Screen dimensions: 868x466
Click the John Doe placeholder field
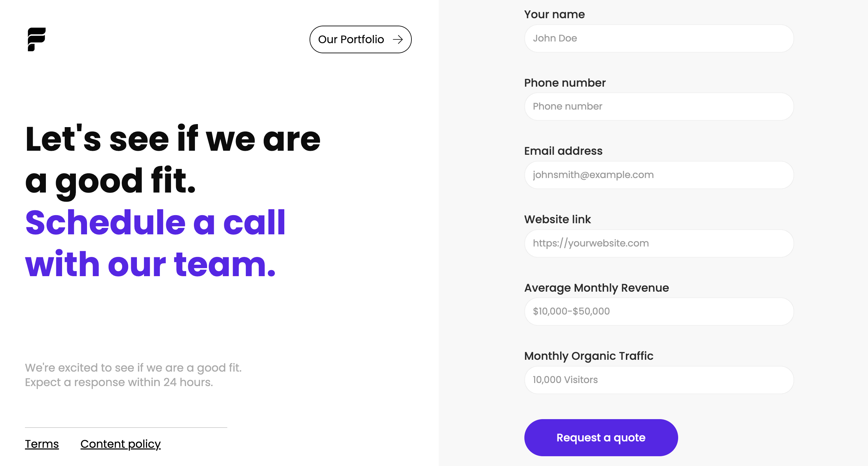click(659, 38)
